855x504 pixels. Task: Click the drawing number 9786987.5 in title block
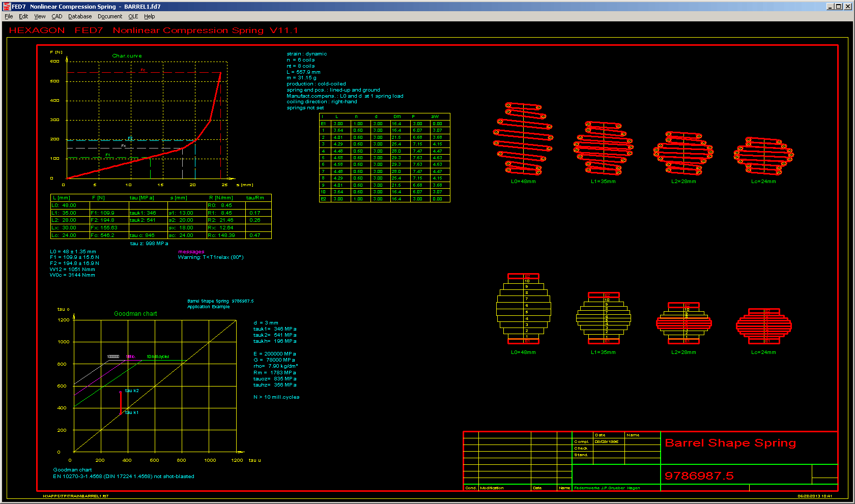click(699, 476)
